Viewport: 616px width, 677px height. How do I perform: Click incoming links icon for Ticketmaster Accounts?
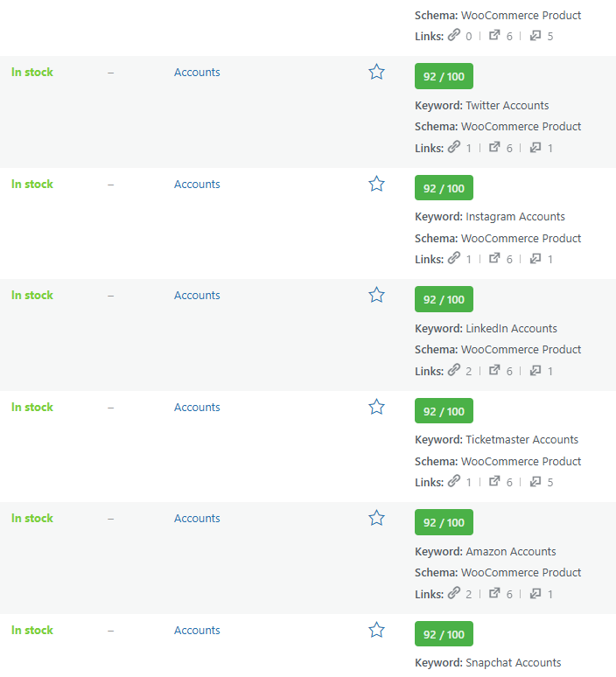tap(535, 482)
